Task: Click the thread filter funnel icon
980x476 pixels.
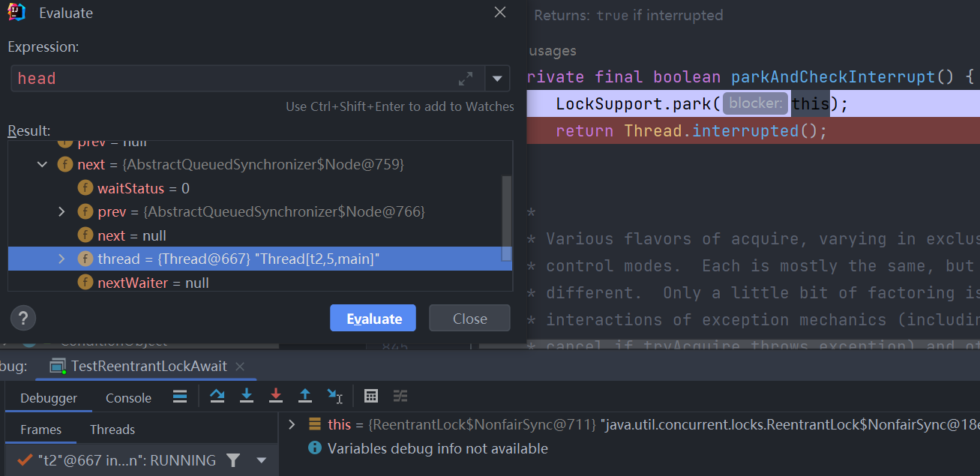Action: pos(233,460)
